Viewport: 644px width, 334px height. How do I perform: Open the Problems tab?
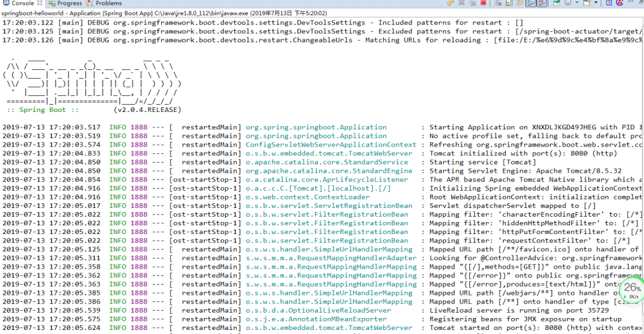104,3
